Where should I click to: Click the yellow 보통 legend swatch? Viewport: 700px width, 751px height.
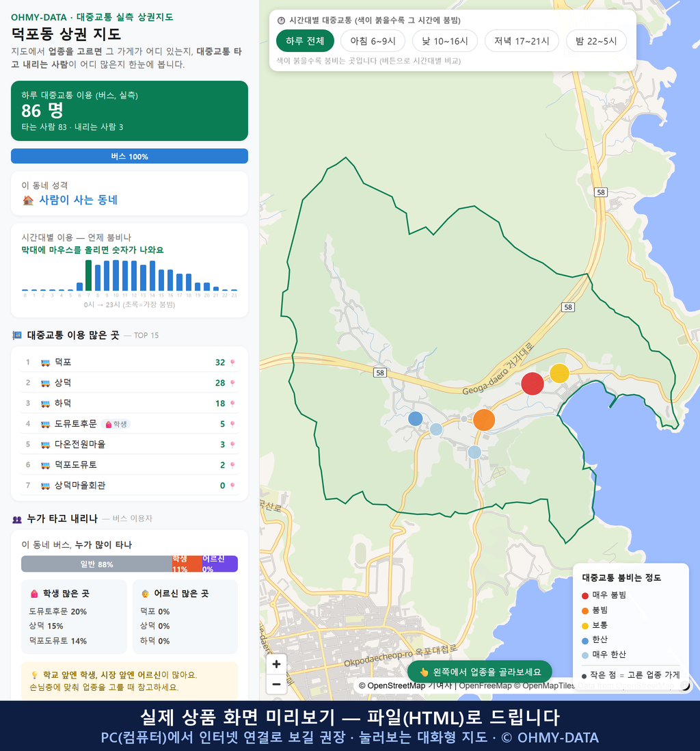(x=585, y=626)
